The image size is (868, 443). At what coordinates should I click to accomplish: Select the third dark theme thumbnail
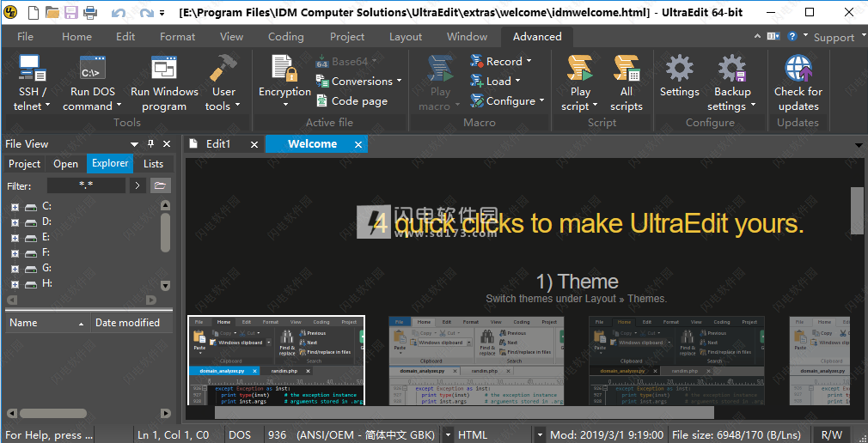pyautogui.click(x=676, y=361)
